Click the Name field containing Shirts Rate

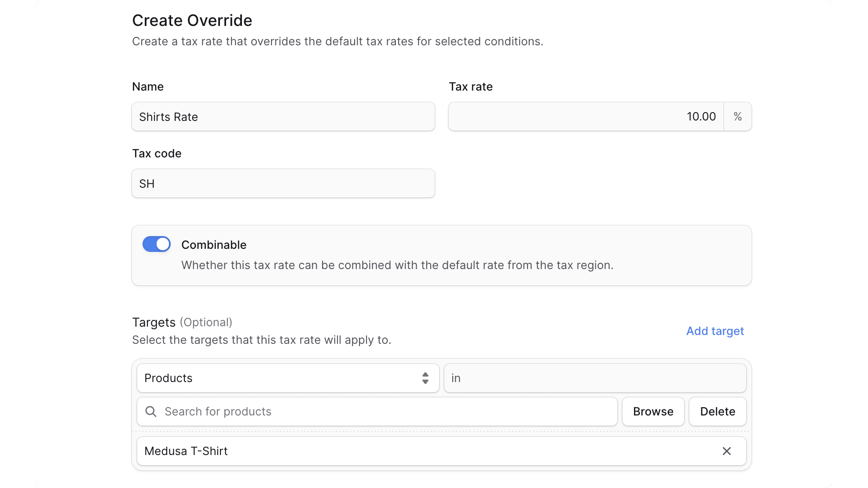283,117
